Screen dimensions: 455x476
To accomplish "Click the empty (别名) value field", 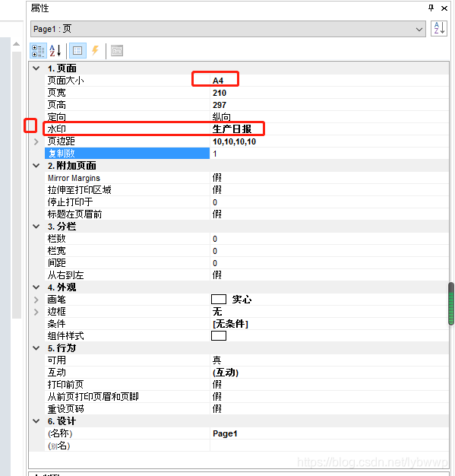I will (329, 446).
